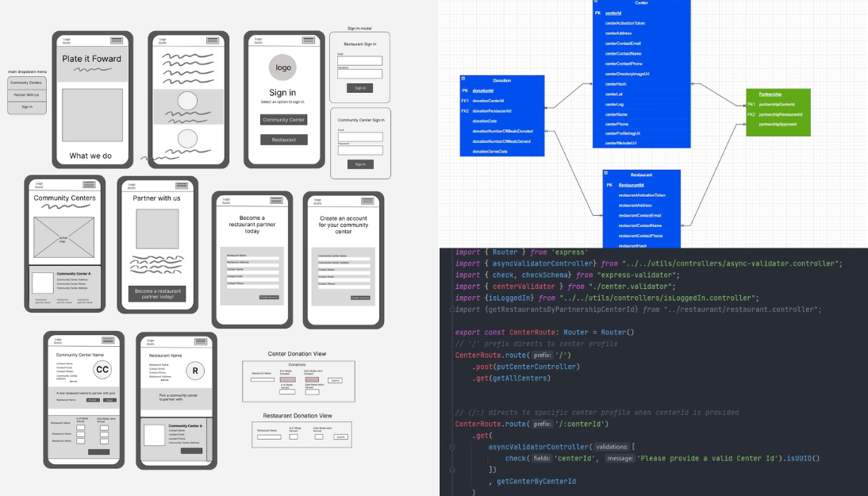Viewport: 868px width, 496px height.
Task: Choose Partner With Us in dropdown menu
Action: (x=26, y=94)
